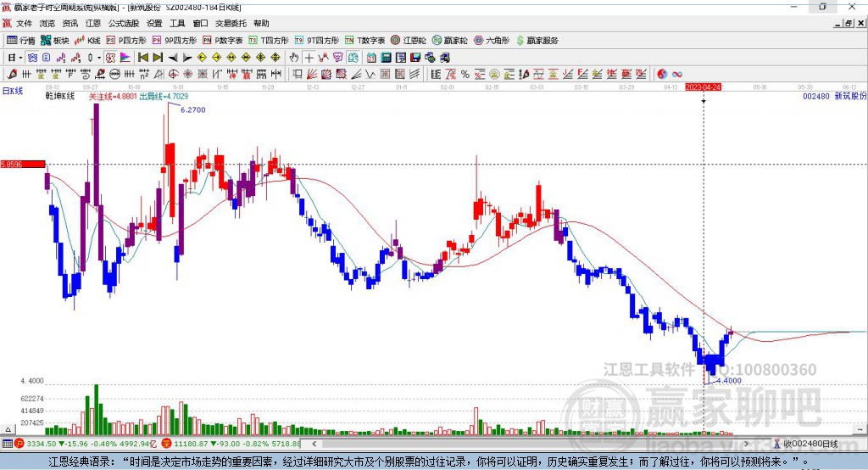868x470 pixels.
Task: Open the 交易委托 menu
Action: tap(231, 23)
